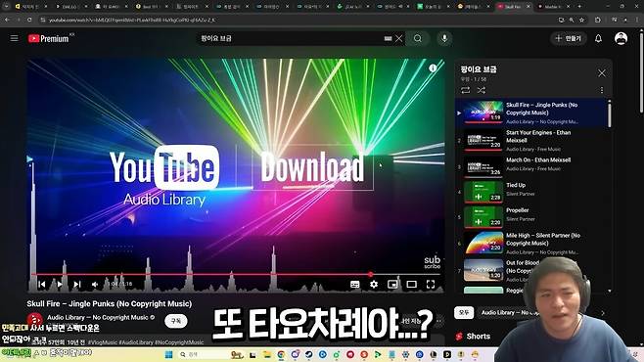The height and width of the screenshot is (362, 644).
Task: Open the #AudioLibrary hashtag link
Action: tap(136, 341)
